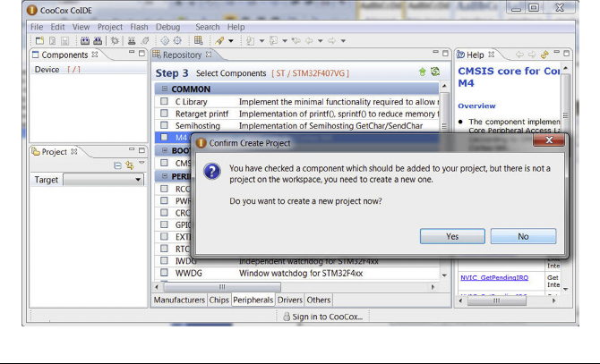Collapse the COMMON component group
Screen dimensions: 600x364
pyautogui.click(x=165, y=89)
